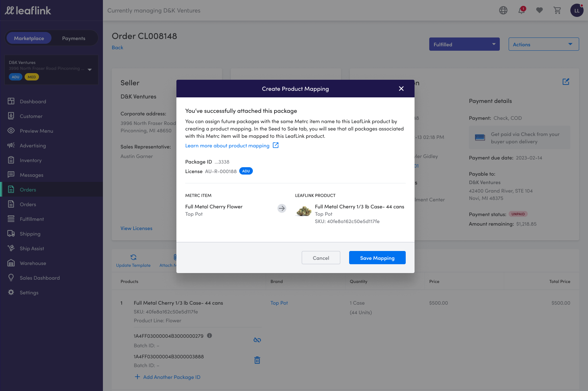Image resolution: width=588 pixels, height=391 pixels.
Task: Click Cancel in the mapping dialog
Action: [321, 258]
